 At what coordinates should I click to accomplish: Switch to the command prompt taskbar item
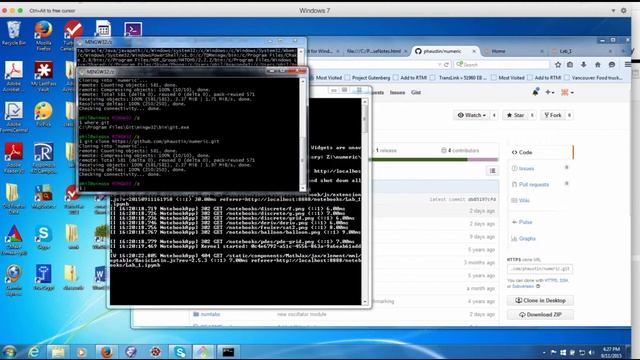(x=228, y=352)
